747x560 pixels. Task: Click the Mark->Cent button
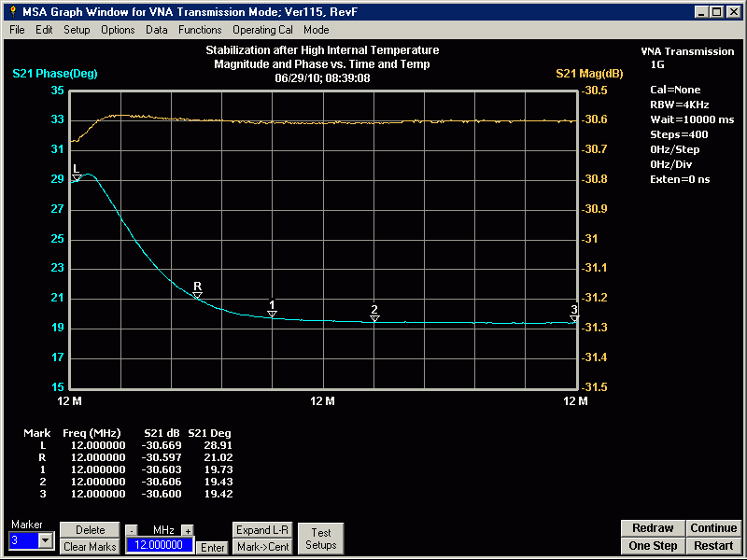tap(262, 547)
